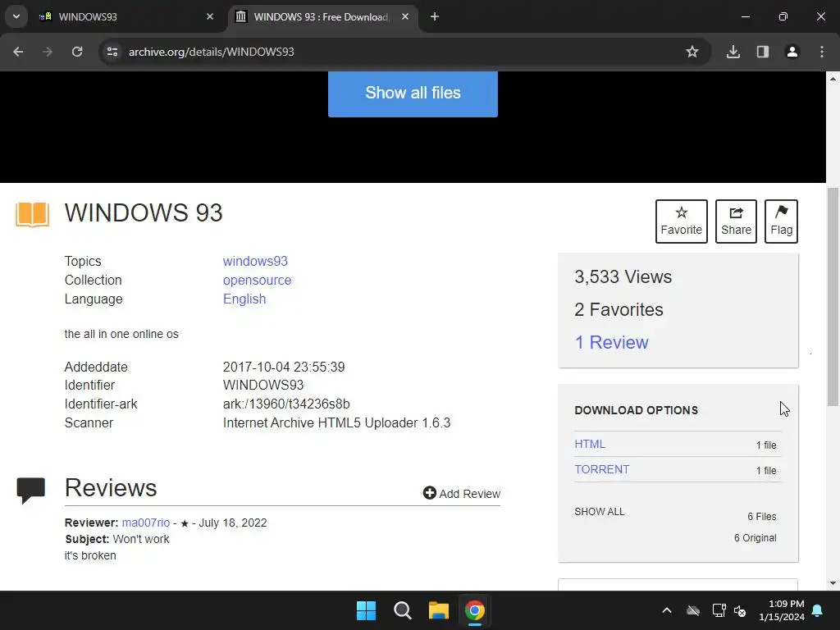Screen dimensions: 840x630
Task: Open the Chrome profile icon
Action: pos(792,52)
